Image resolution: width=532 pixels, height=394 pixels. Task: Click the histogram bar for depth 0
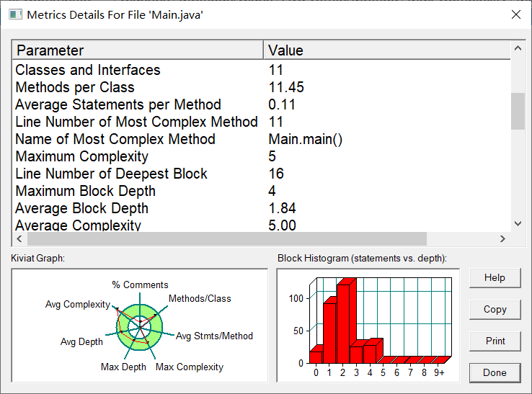[x=316, y=356]
